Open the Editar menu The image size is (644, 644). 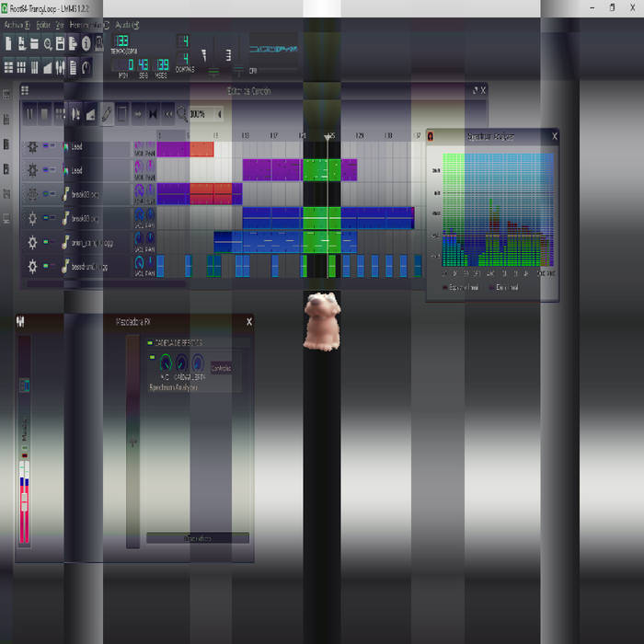pyautogui.click(x=43, y=25)
